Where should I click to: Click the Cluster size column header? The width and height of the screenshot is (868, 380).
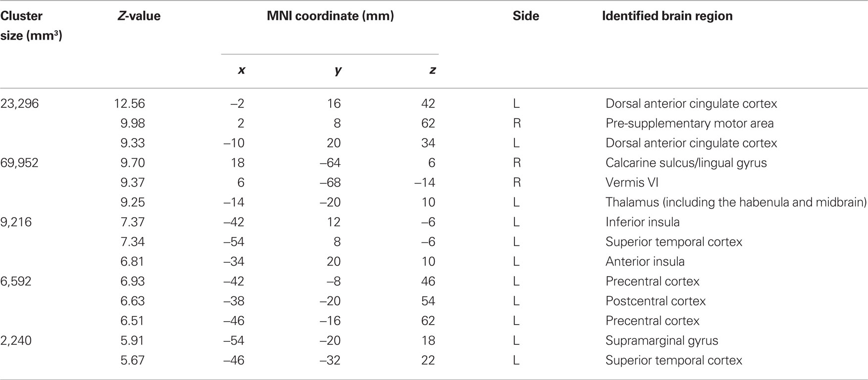31,26
